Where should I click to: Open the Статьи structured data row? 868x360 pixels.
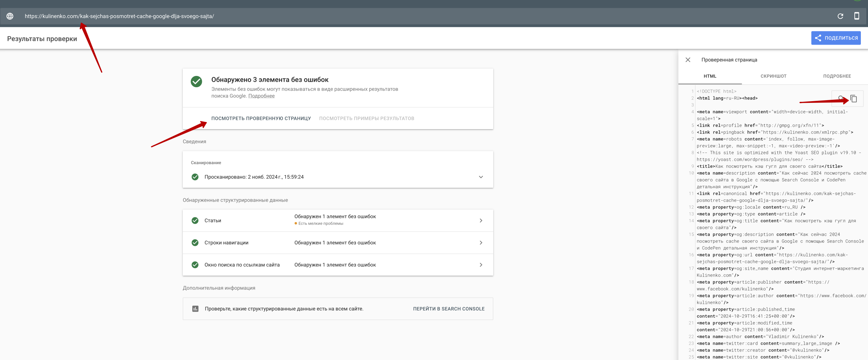pos(481,220)
